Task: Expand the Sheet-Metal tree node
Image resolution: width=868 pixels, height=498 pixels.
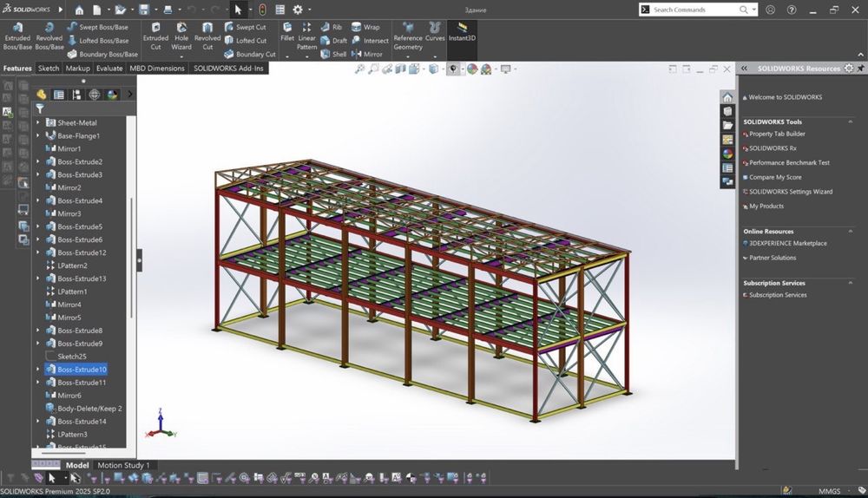Action: point(38,123)
